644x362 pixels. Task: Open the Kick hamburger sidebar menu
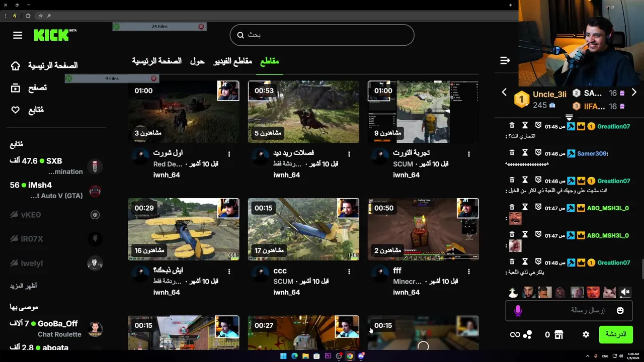pyautogui.click(x=18, y=35)
